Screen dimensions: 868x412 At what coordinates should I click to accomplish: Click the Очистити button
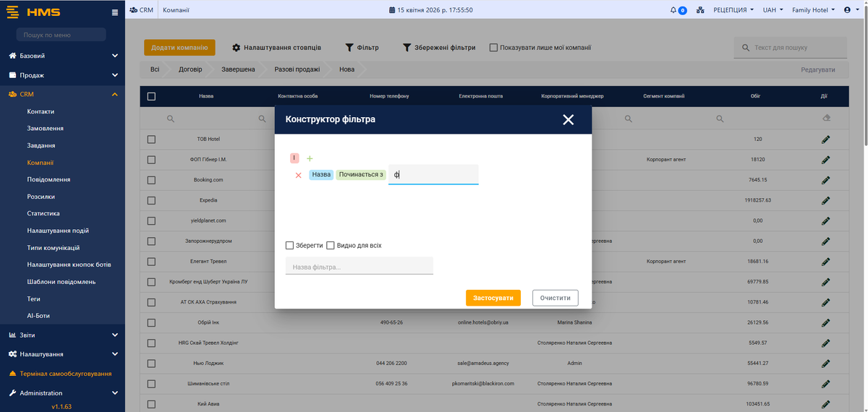click(556, 298)
